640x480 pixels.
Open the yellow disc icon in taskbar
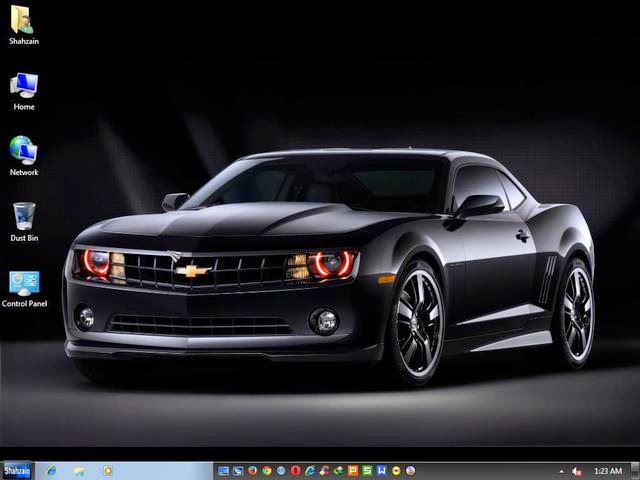[x=396, y=471]
